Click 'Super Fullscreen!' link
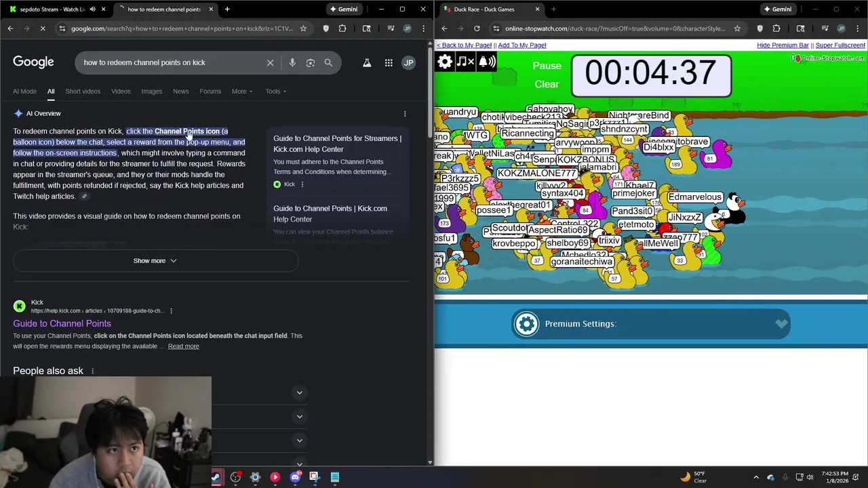Image resolution: width=868 pixels, height=488 pixels. [840, 45]
